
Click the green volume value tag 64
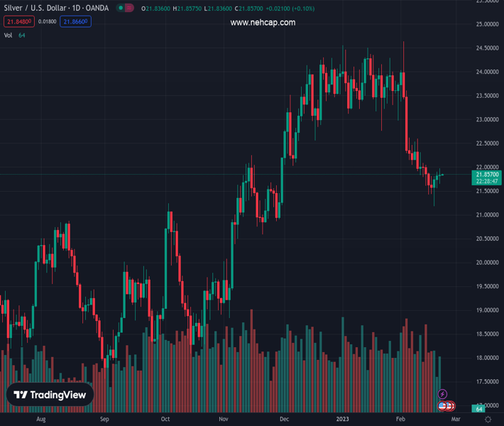click(x=480, y=409)
